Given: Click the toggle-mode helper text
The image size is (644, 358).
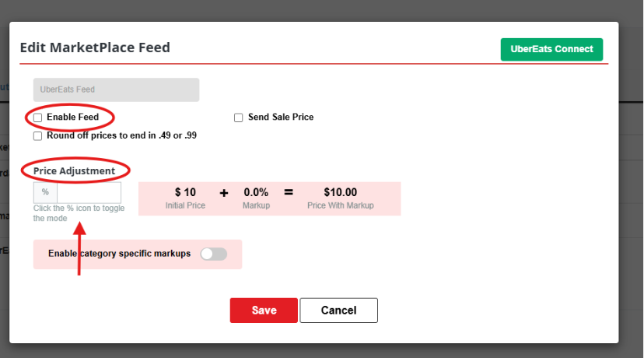Looking at the screenshot, I should click(x=79, y=213).
